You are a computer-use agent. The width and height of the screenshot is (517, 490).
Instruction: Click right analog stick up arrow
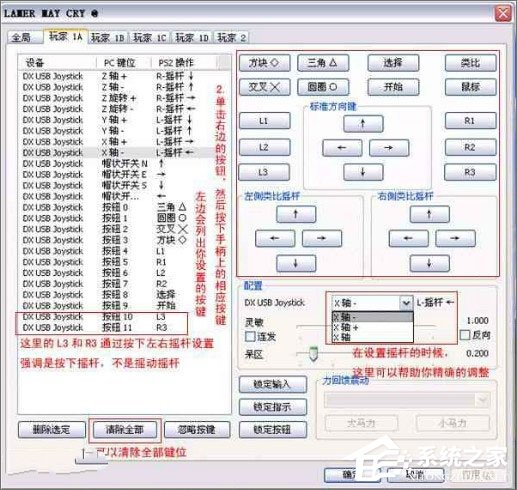(x=430, y=214)
